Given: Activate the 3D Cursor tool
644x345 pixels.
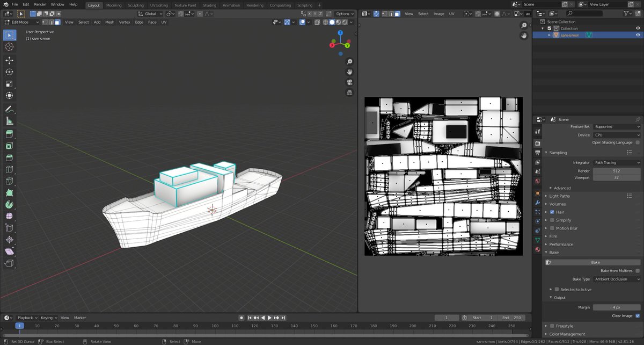Looking at the screenshot, I should coord(9,47).
